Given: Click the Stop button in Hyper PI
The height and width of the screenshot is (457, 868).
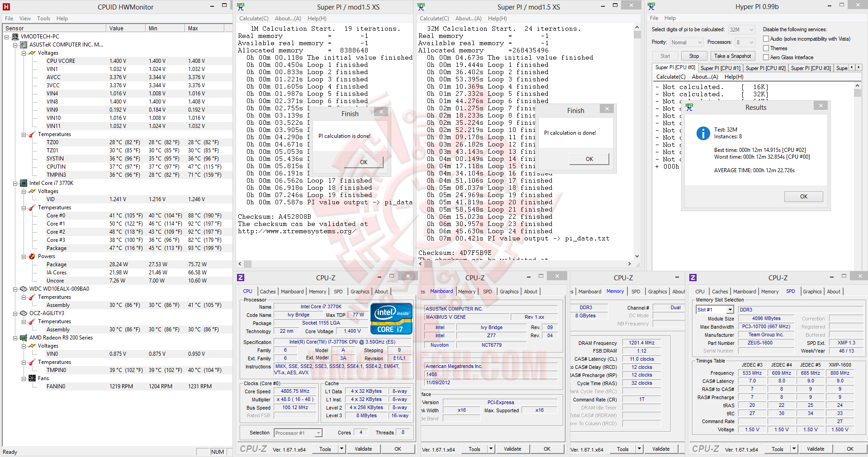Looking at the screenshot, I should click(694, 56).
